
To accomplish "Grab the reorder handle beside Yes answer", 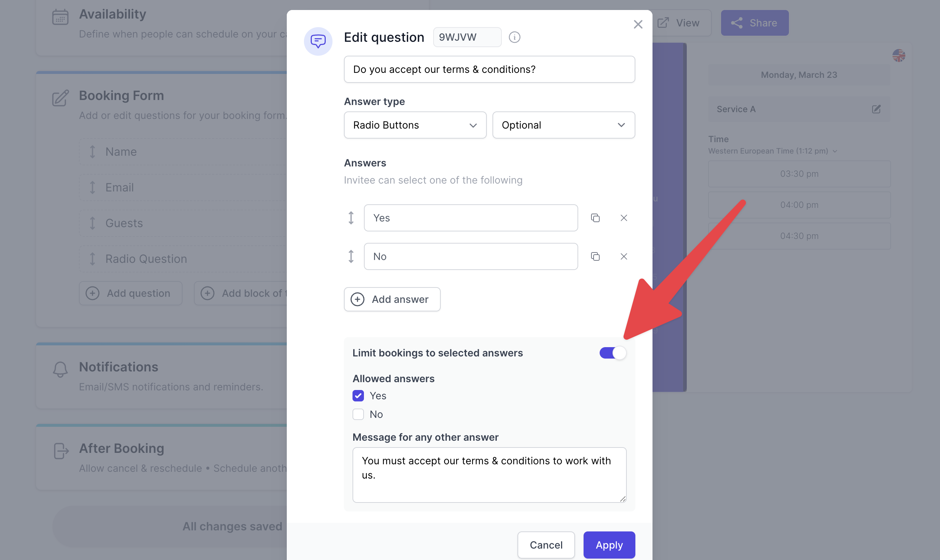I will pos(351,218).
